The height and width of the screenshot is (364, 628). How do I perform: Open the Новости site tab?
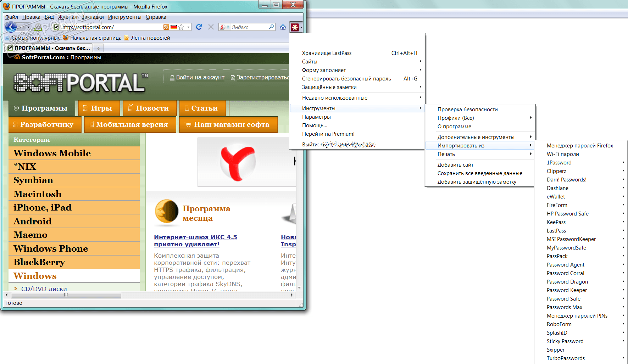149,108
